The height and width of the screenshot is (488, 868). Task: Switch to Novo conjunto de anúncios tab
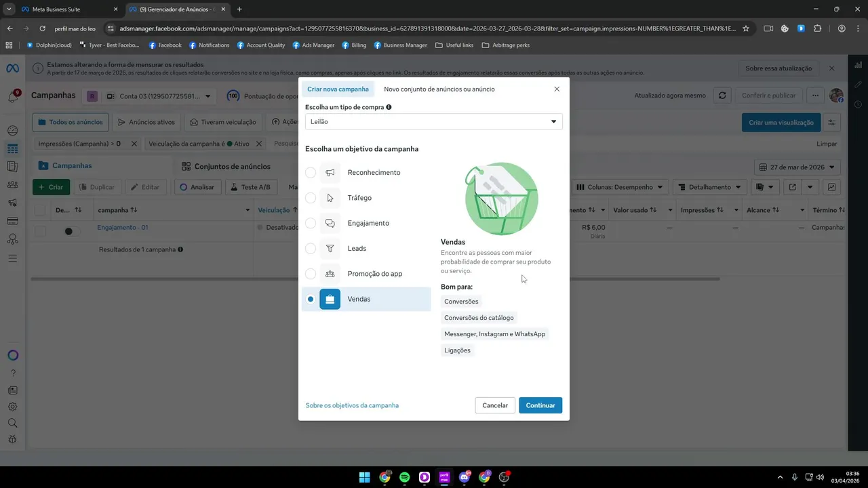pyautogui.click(x=439, y=89)
